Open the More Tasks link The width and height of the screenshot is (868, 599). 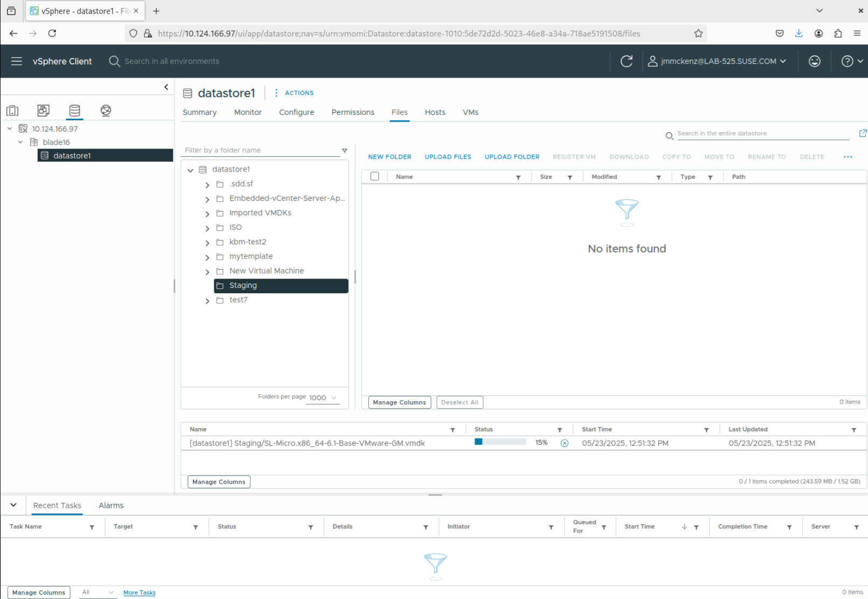139,593
